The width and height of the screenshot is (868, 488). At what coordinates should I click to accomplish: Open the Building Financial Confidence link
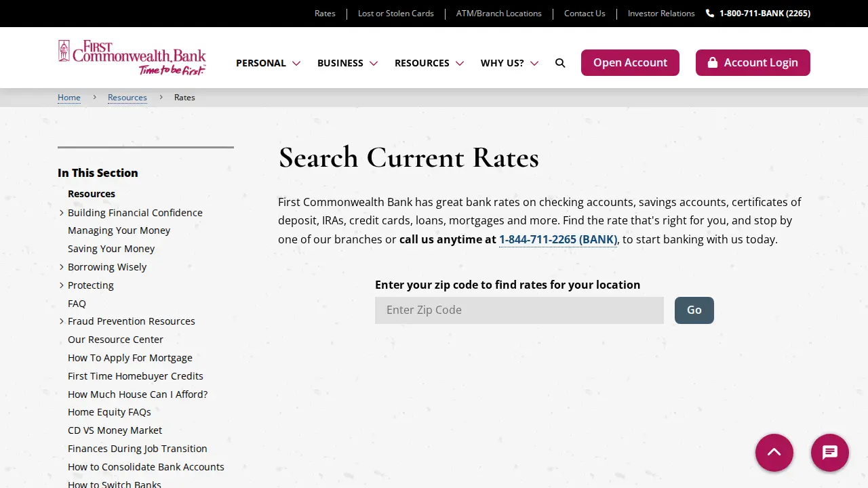pos(135,213)
